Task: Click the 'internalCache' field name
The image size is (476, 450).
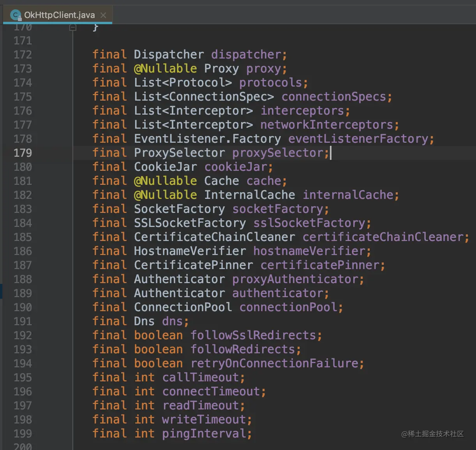Action: (348, 195)
